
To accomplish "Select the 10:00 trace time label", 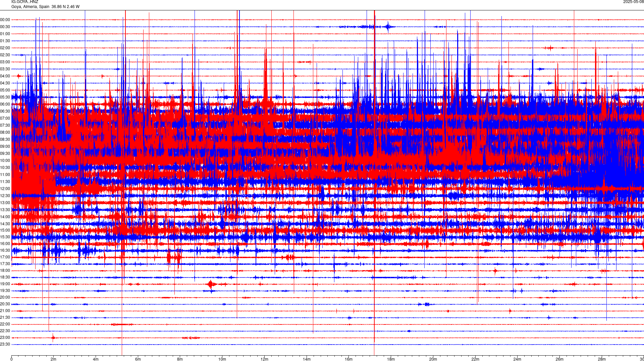I will (x=5, y=161).
